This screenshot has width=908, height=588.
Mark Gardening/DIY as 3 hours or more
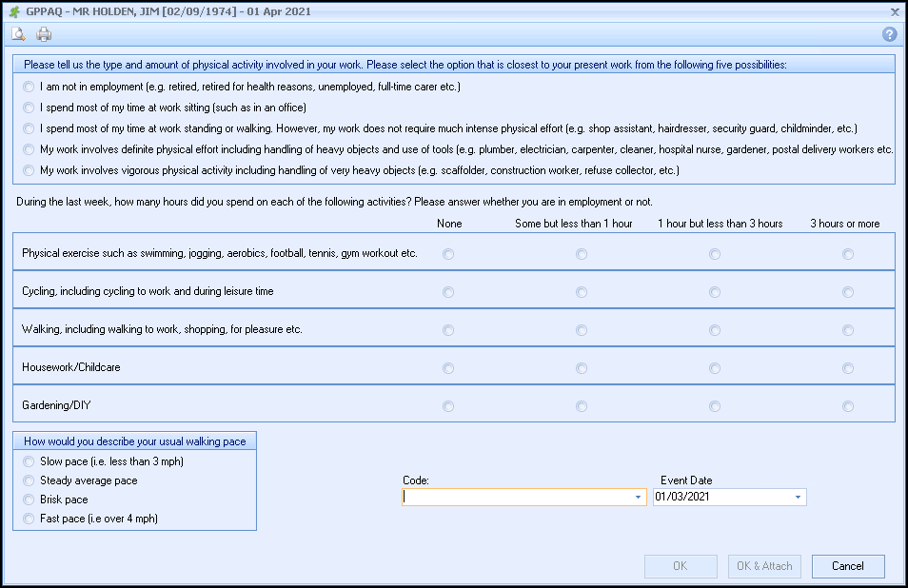point(847,406)
